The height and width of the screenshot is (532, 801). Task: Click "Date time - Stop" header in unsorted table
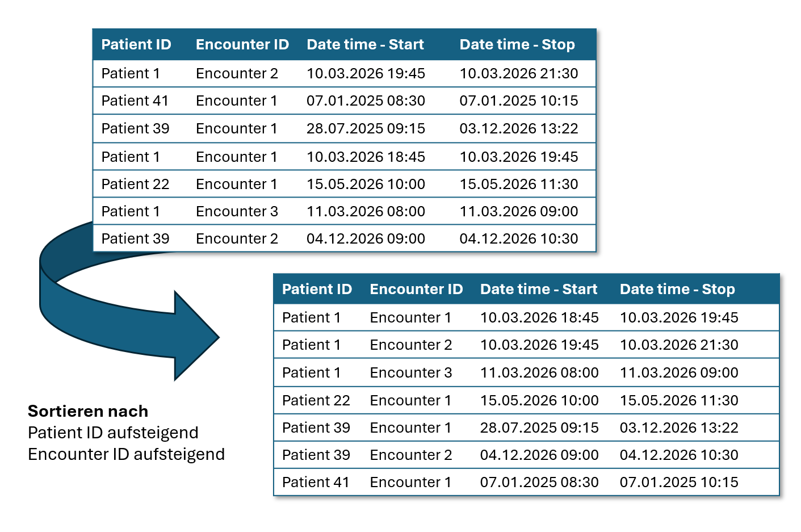pyautogui.click(x=517, y=45)
